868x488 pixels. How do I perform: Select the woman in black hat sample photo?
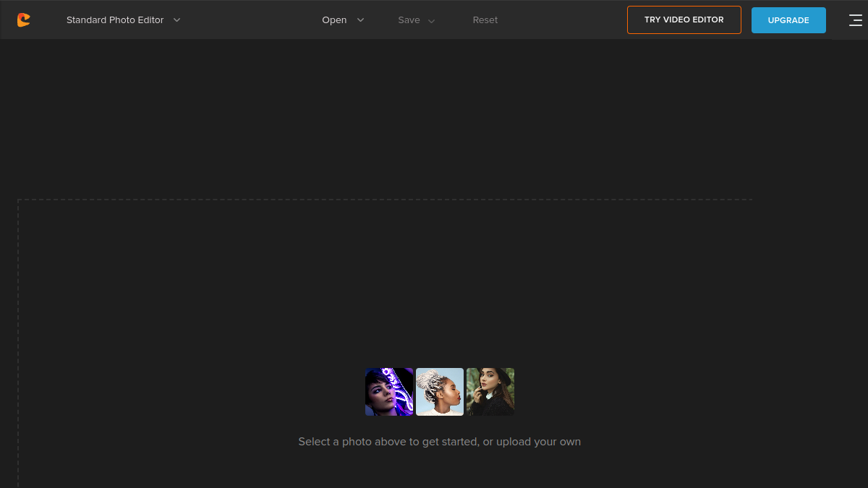[x=490, y=392]
